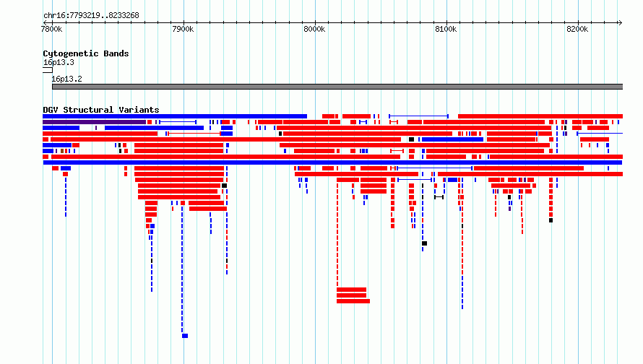
Task: Click the chr16:7793219..8233268 coordinate label
Action: [x=91, y=16]
